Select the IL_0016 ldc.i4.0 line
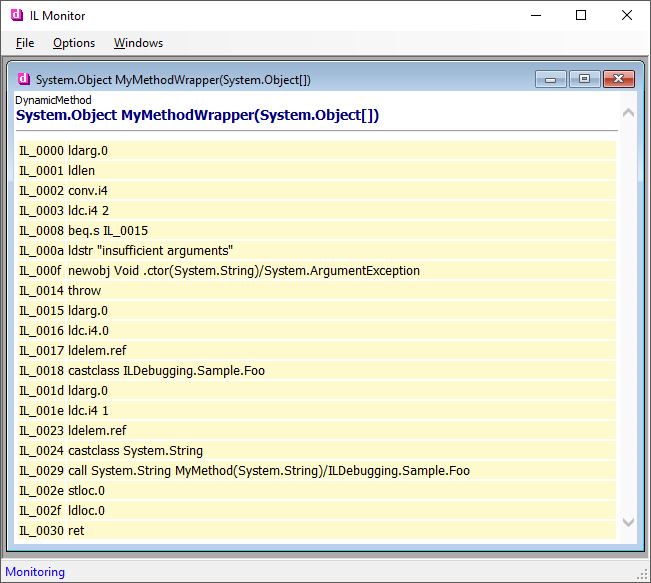Screen dimensions: 651x583 [x=317, y=331]
